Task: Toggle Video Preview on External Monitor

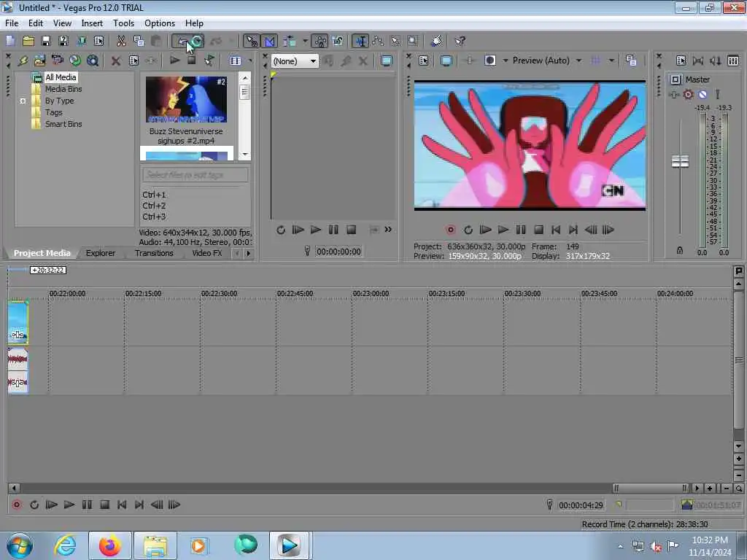Action: point(446,61)
